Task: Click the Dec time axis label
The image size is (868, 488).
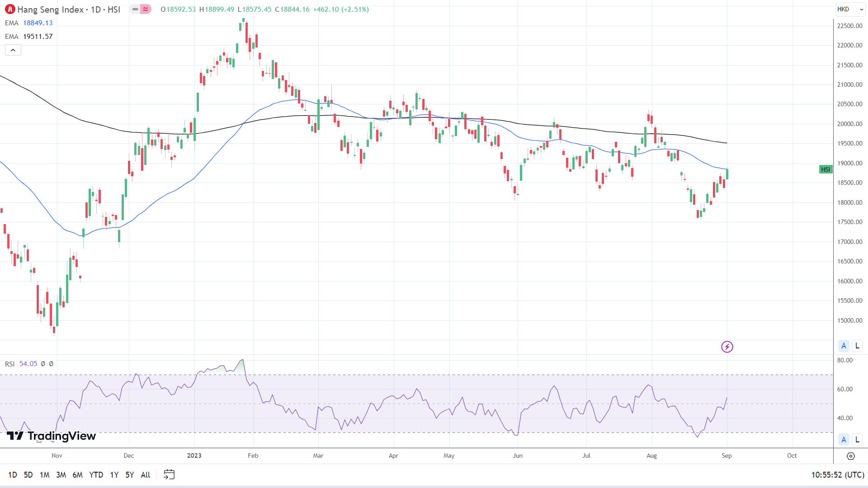Action: 129,456
